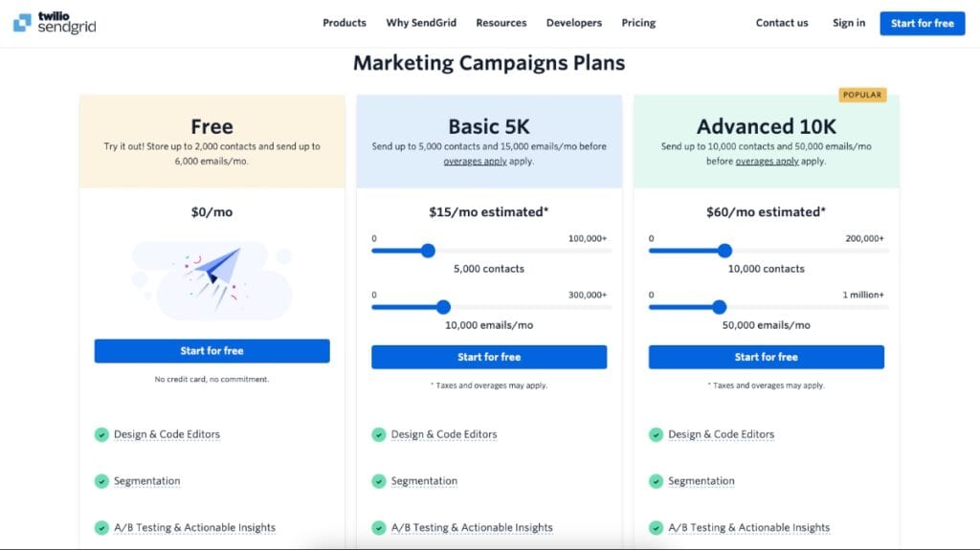This screenshot has height=550, width=980.
Task: Start the Advanced 10K plan
Action: 767,357
